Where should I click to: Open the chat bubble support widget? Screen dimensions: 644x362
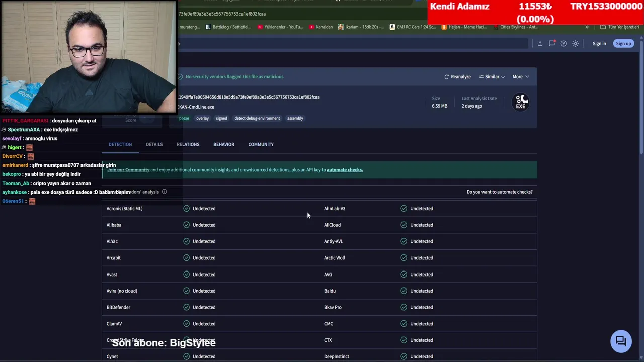click(x=621, y=341)
